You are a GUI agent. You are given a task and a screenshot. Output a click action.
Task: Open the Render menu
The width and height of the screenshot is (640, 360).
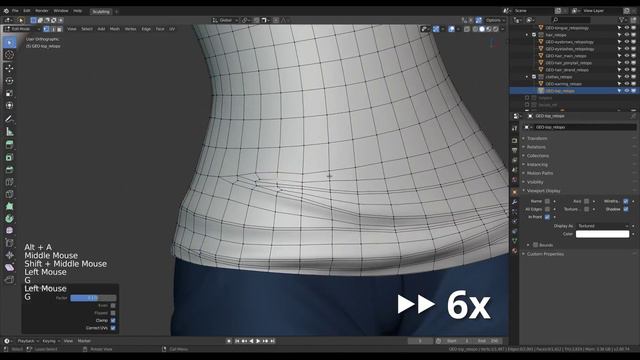pyautogui.click(x=42, y=11)
